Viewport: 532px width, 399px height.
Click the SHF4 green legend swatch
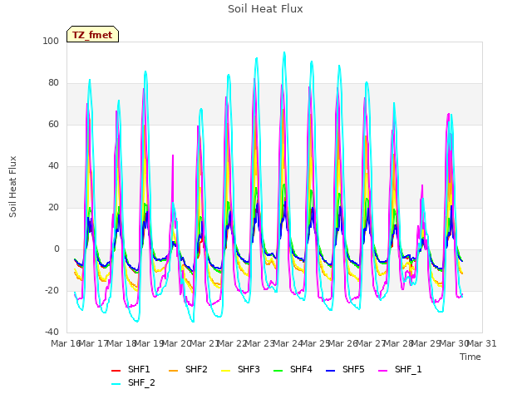point(278,371)
